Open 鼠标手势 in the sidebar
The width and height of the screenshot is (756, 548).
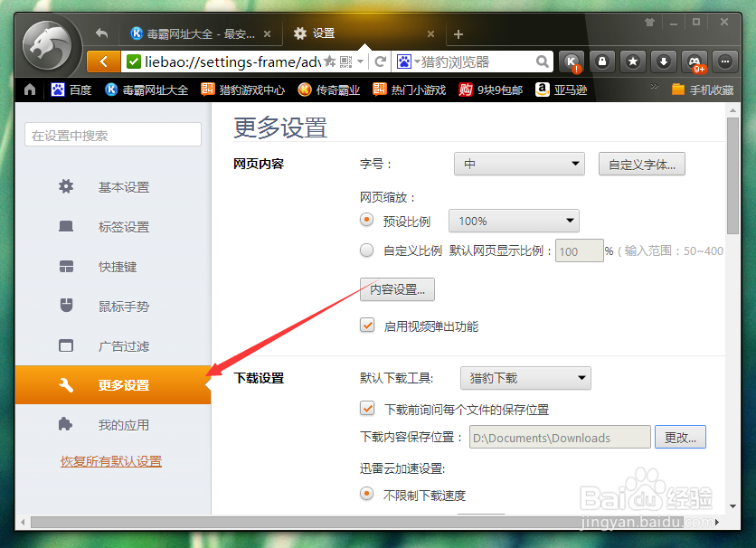coord(113,306)
